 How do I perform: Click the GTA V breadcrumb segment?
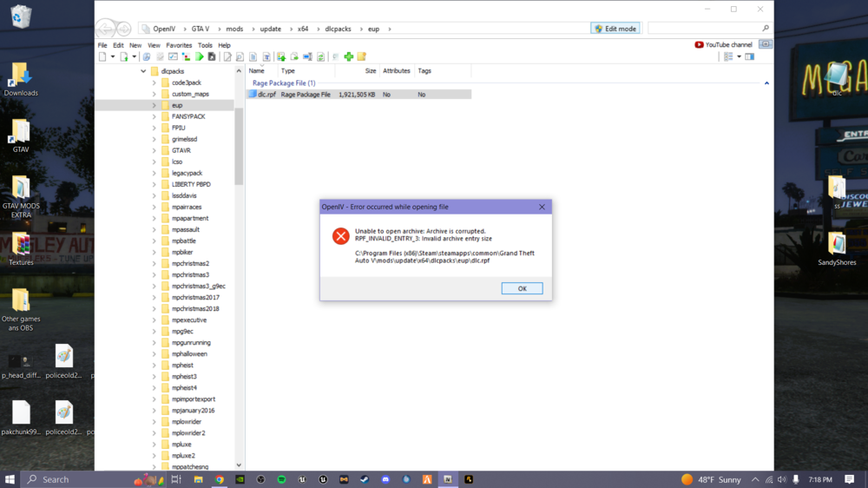[201, 29]
